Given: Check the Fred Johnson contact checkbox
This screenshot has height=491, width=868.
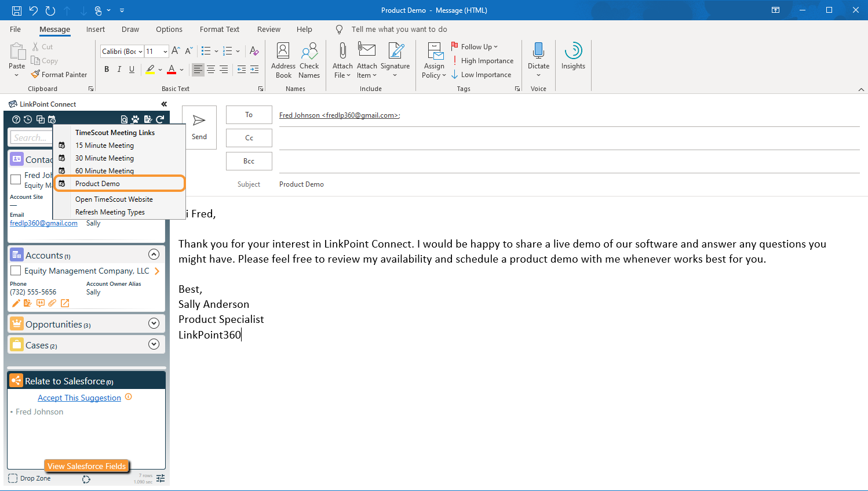Looking at the screenshot, I should tap(16, 179).
